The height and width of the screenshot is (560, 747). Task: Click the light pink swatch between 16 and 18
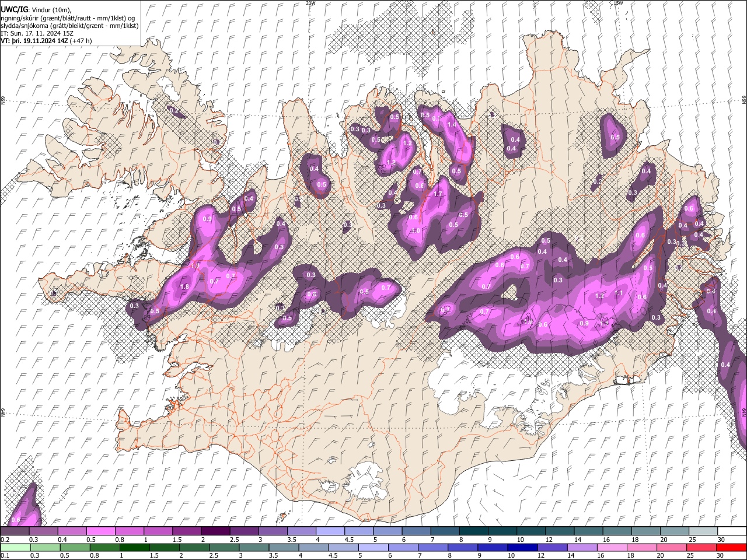612,547
